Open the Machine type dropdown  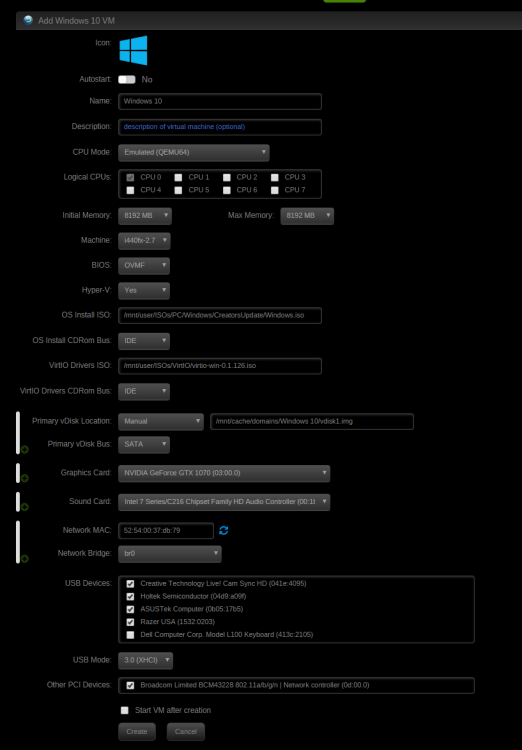144,241
